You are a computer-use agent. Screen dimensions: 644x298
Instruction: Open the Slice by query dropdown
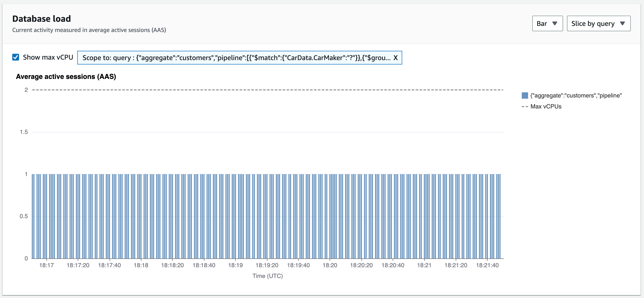pyautogui.click(x=598, y=23)
